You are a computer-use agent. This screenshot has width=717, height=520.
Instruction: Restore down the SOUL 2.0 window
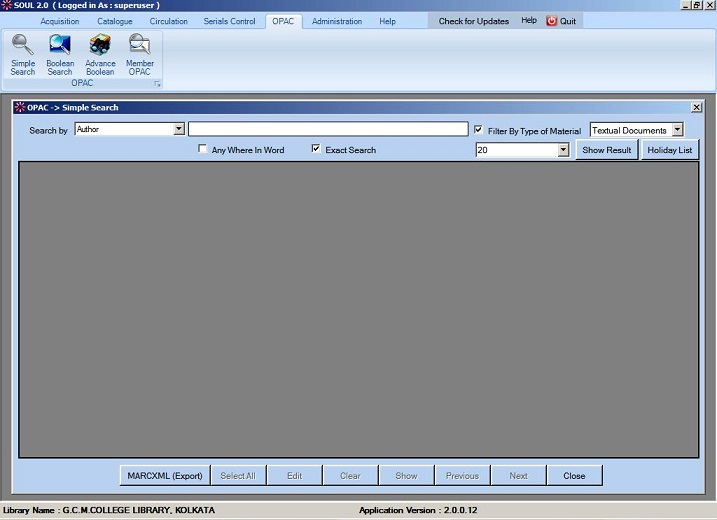pos(696,5)
